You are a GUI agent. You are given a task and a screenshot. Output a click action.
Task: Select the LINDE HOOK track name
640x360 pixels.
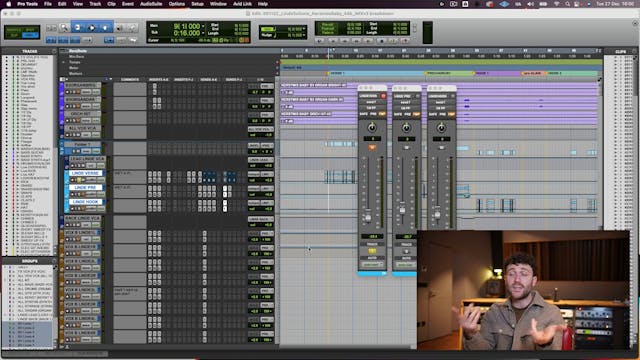85,202
